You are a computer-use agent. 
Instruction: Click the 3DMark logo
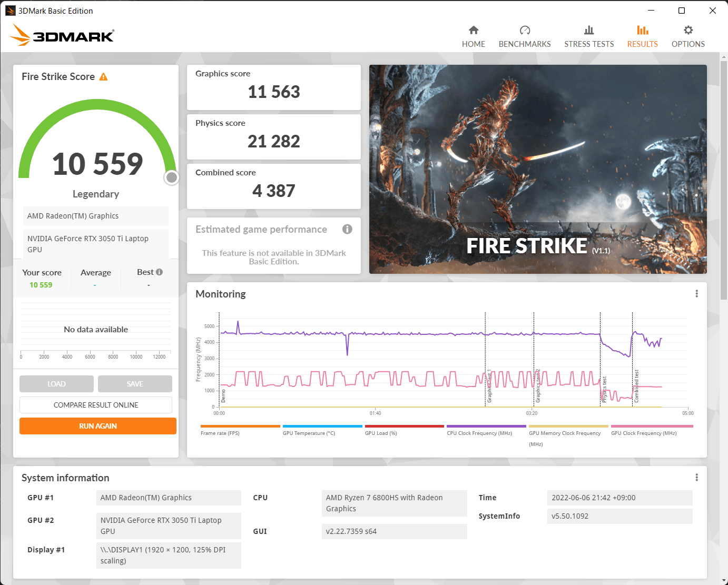tap(62, 35)
